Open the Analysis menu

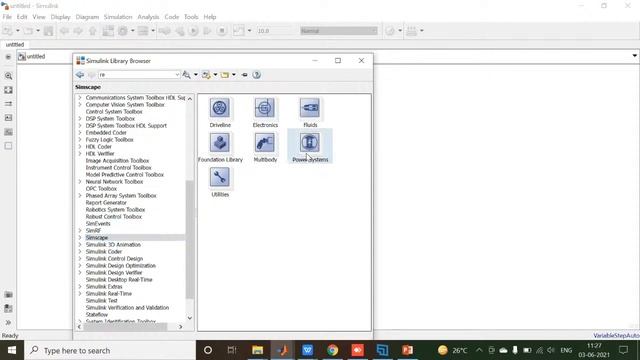tap(148, 17)
